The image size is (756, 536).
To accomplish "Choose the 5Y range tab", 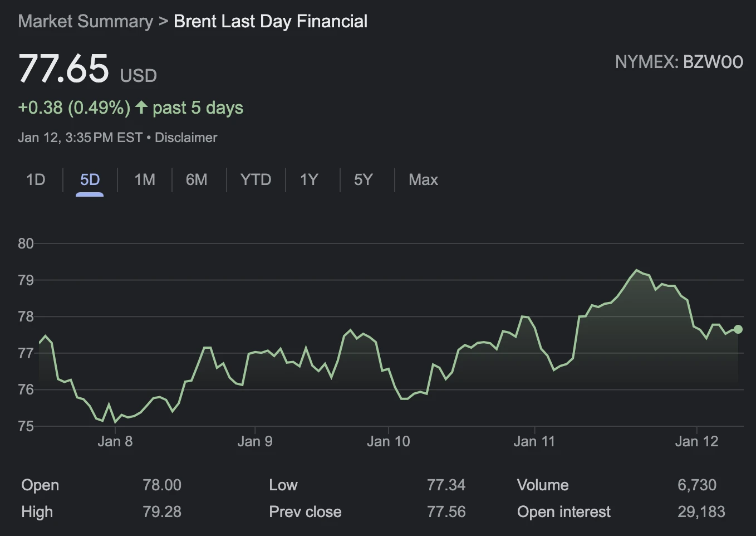I will [363, 179].
